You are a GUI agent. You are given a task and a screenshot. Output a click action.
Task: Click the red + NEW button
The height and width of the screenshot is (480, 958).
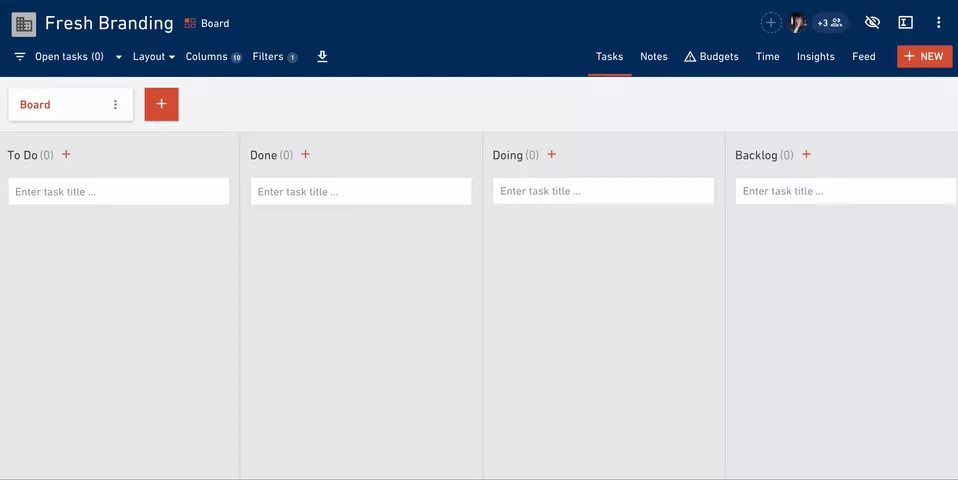[924, 56]
